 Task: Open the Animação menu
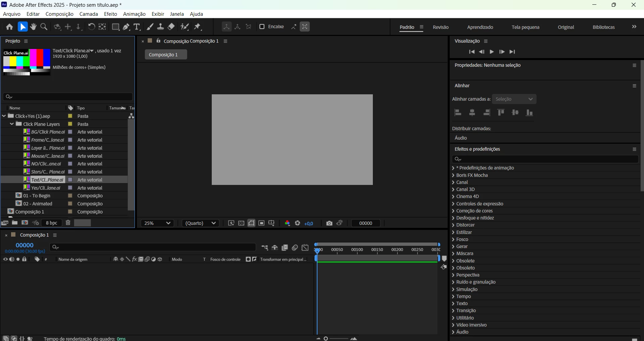[134, 14]
